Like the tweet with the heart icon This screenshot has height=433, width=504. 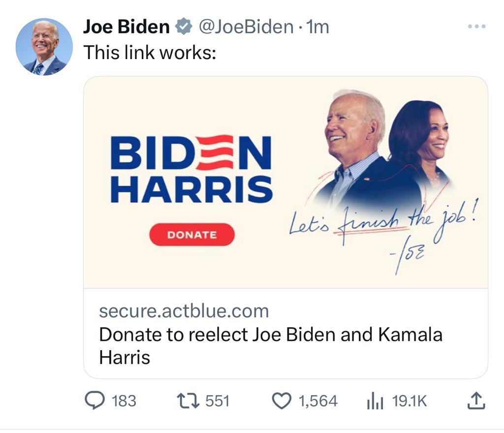point(282,402)
